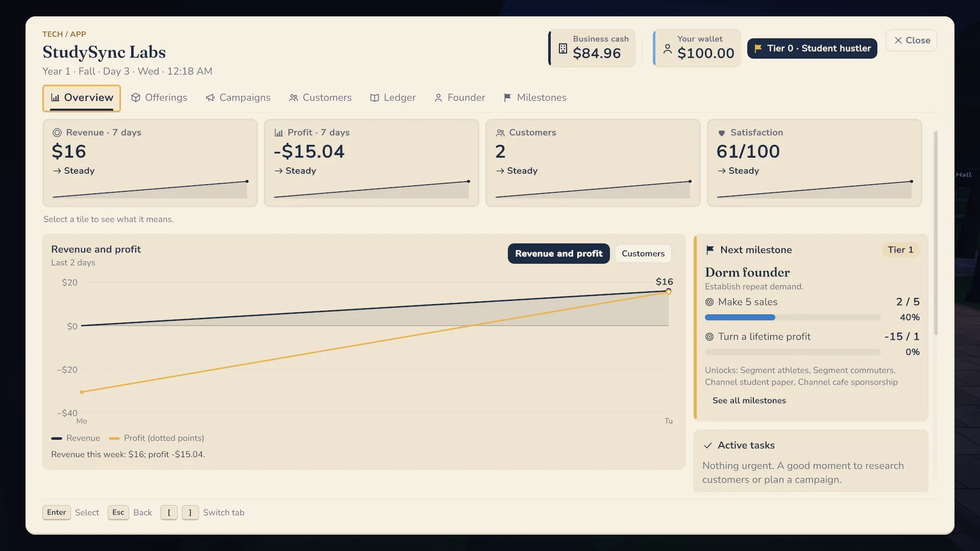This screenshot has width=980, height=551.
Task: Click the Tier 0 flag icon
Action: [758, 48]
